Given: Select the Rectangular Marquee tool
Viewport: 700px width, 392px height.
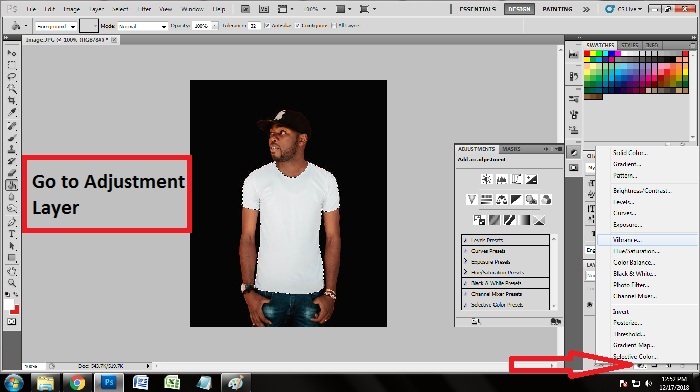Looking at the screenshot, I should pos(12,65).
